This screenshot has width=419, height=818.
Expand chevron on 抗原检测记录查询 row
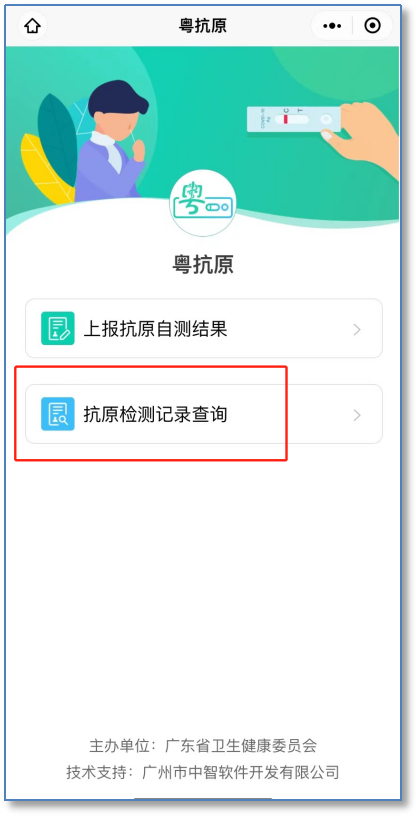tap(357, 415)
